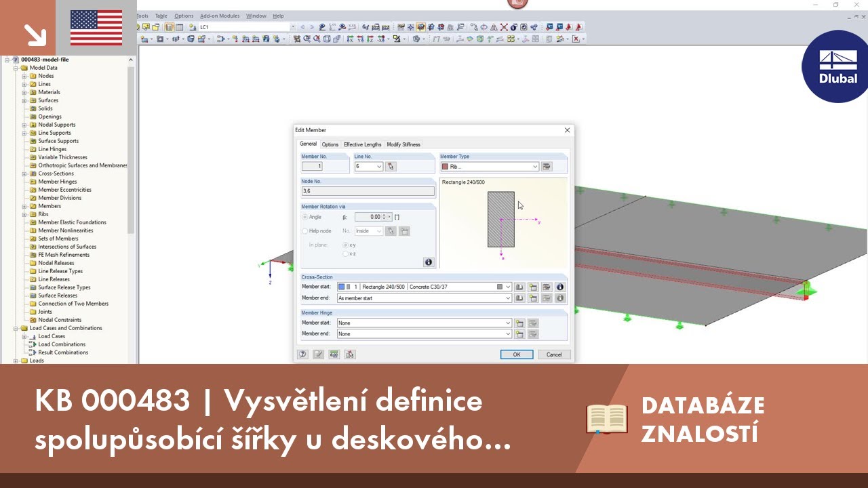Open cross-section library for Member end
The width and height of the screenshot is (868, 488).
pyautogui.click(x=519, y=298)
